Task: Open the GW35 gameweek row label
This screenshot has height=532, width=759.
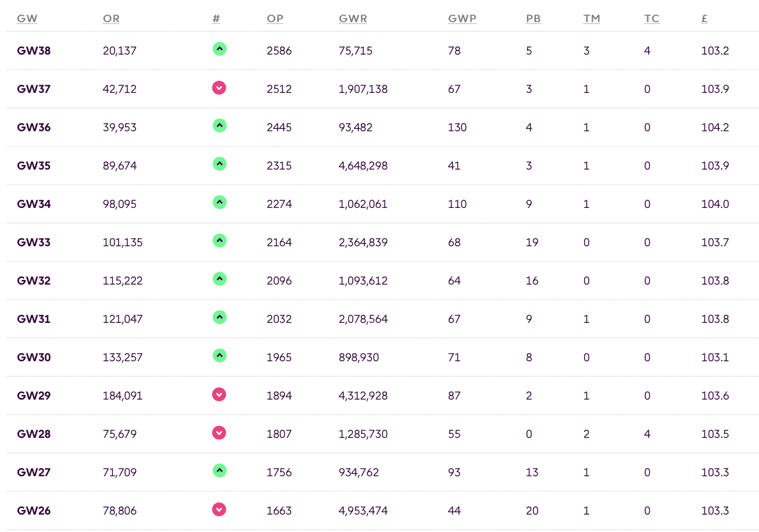Action: (x=34, y=166)
